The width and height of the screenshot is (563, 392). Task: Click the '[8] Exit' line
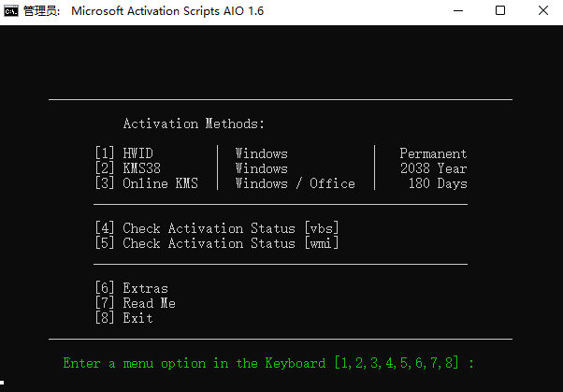pos(124,318)
